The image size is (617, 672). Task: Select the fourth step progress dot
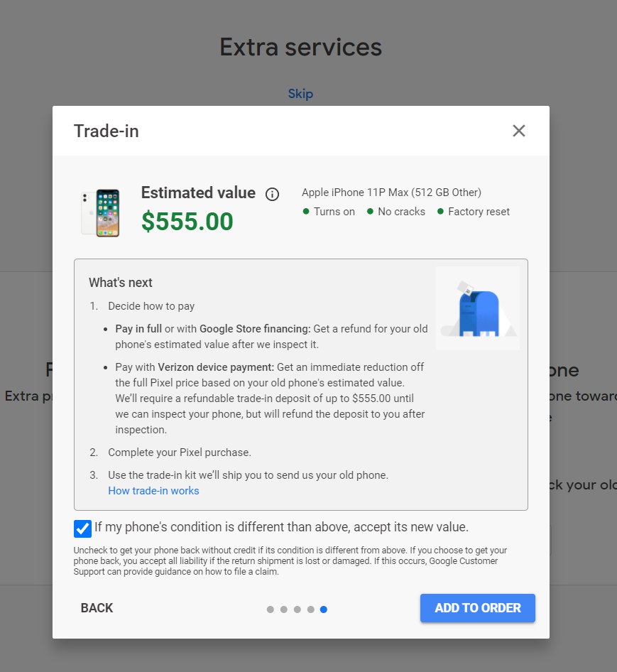pos(311,609)
